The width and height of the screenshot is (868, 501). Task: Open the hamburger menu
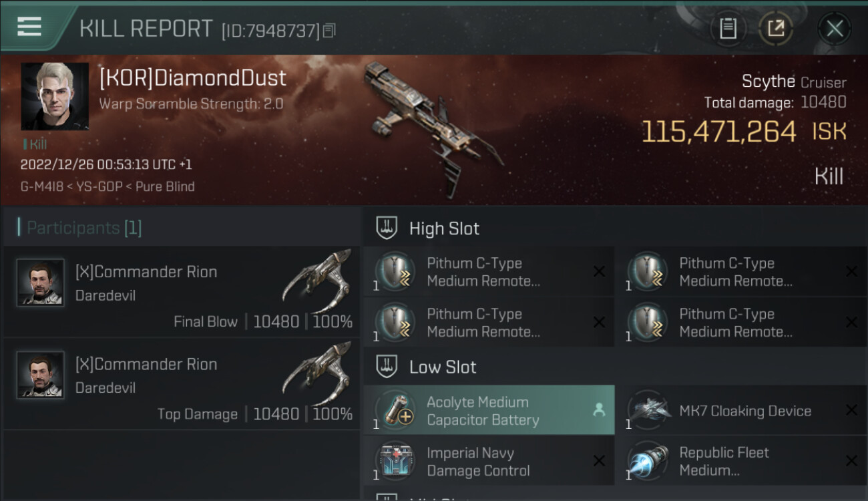(x=29, y=27)
